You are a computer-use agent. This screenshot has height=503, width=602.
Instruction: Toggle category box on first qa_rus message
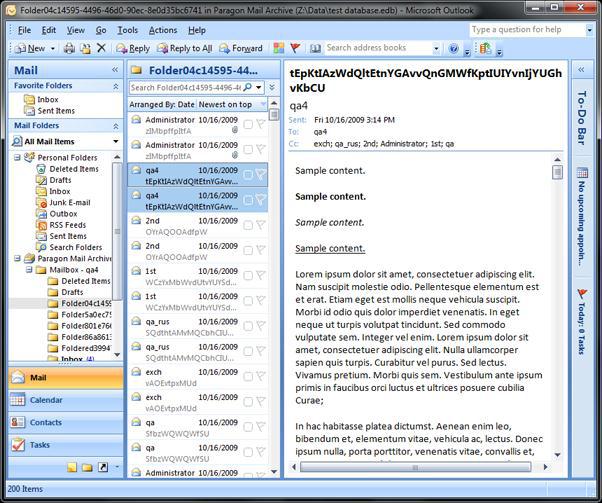pyautogui.click(x=248, y=326)
